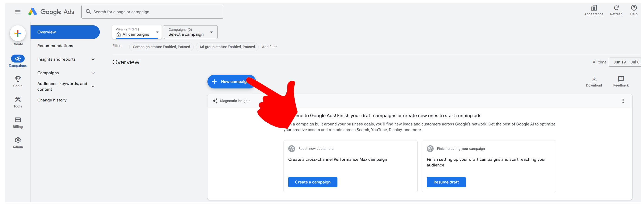Open Admin gear icon in sidebar
Screen dimensions: 644x207
[x=18, y=140]
